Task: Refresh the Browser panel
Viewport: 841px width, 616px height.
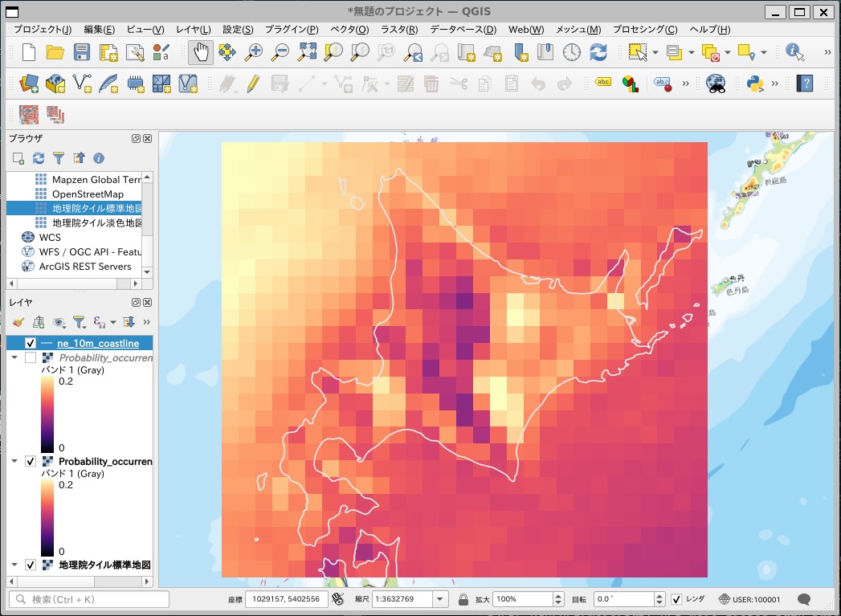Action: tap(39, 159)
